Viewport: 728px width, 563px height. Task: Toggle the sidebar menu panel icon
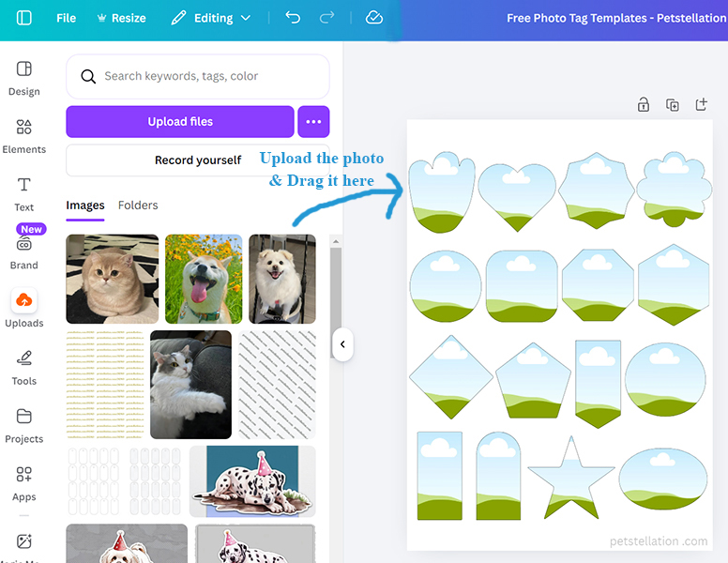point(24,18)
